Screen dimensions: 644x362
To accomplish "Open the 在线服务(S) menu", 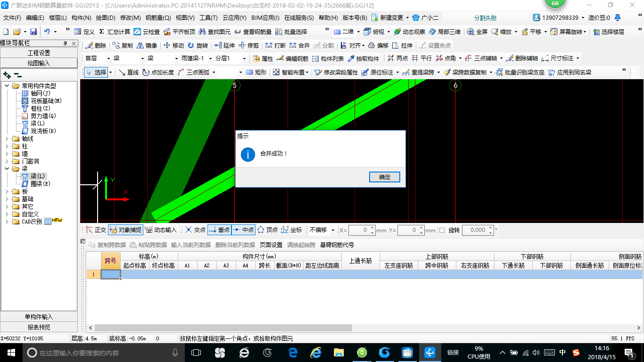I will click(299, 18).
